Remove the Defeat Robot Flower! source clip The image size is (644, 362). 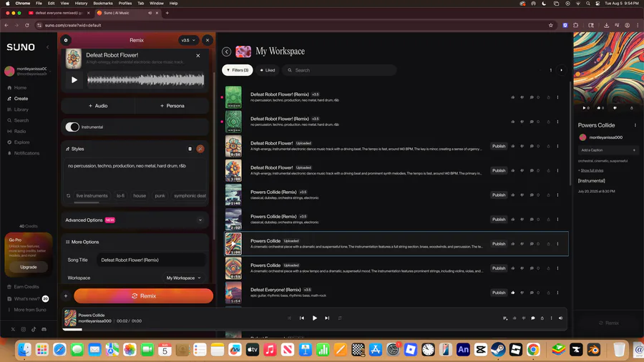coord(198,55)
